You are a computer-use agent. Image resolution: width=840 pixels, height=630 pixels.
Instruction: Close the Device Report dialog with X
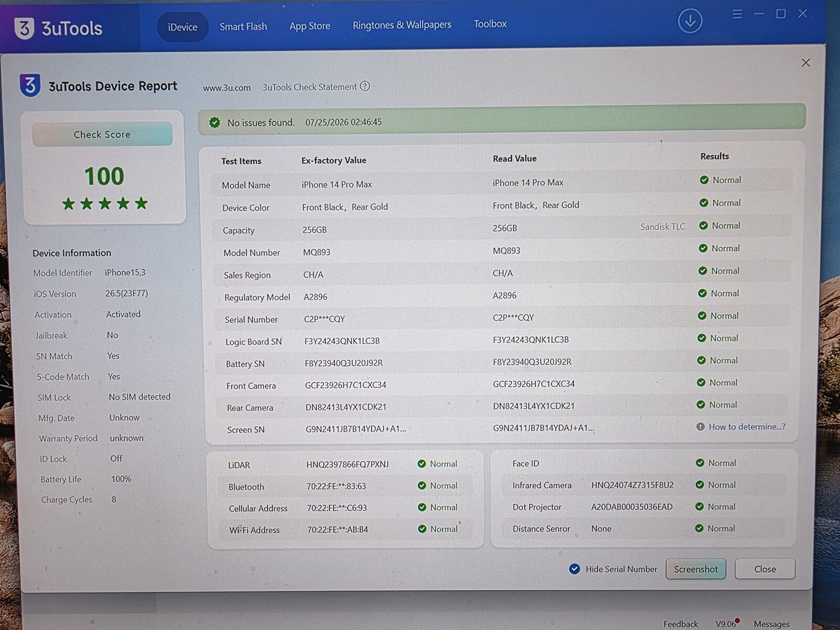[806, 63]
